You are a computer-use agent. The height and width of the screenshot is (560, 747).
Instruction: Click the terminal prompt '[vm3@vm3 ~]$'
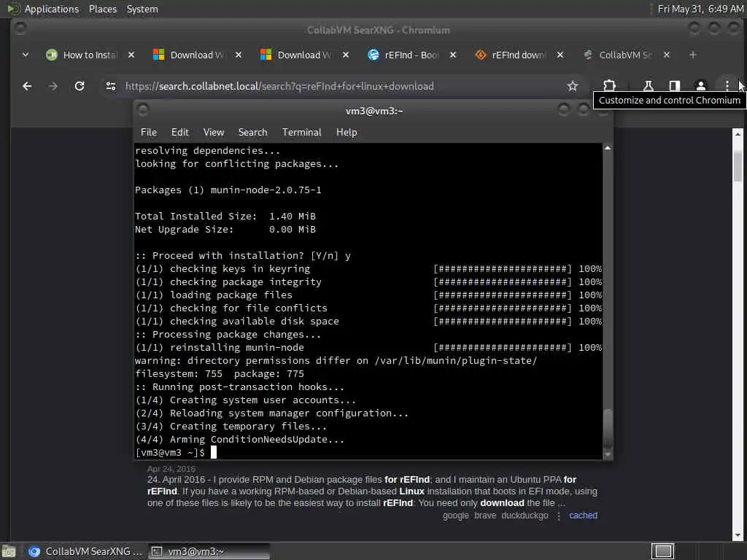pyautogui.click(x=170, y=452)
